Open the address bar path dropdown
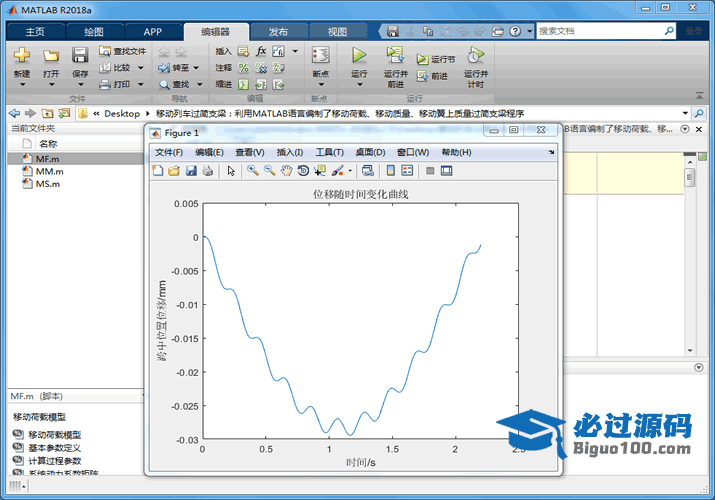 (685, 113)
